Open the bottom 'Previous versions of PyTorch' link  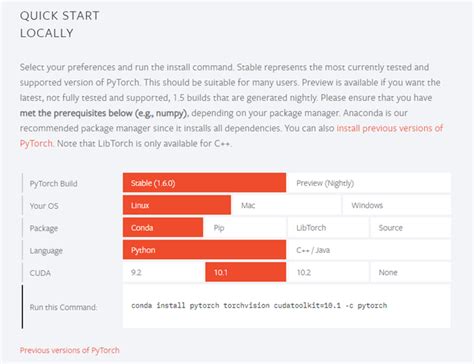tap(69, 350)
